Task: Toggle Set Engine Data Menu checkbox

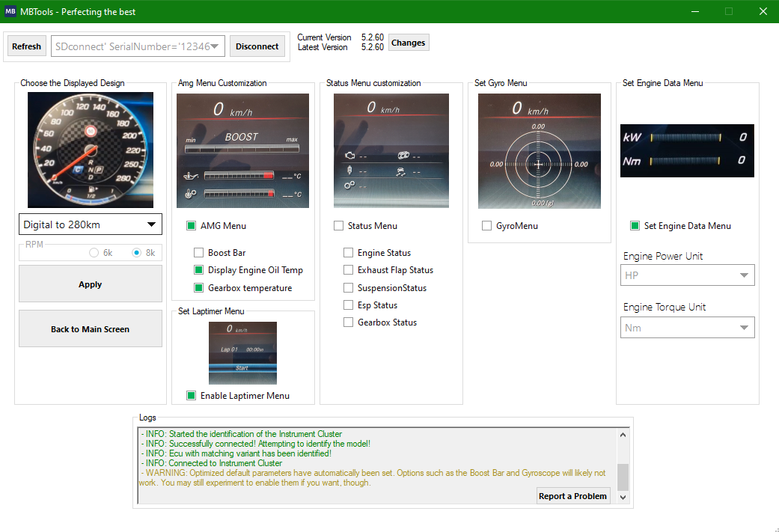Action: coord(635,226)
